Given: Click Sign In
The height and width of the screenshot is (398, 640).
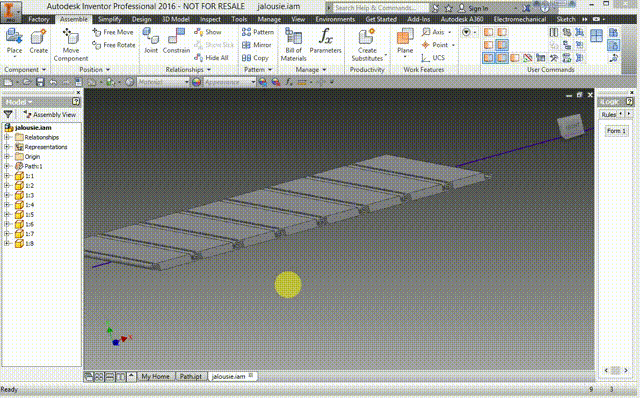Looking at the screenshot, I should [473, 8].
